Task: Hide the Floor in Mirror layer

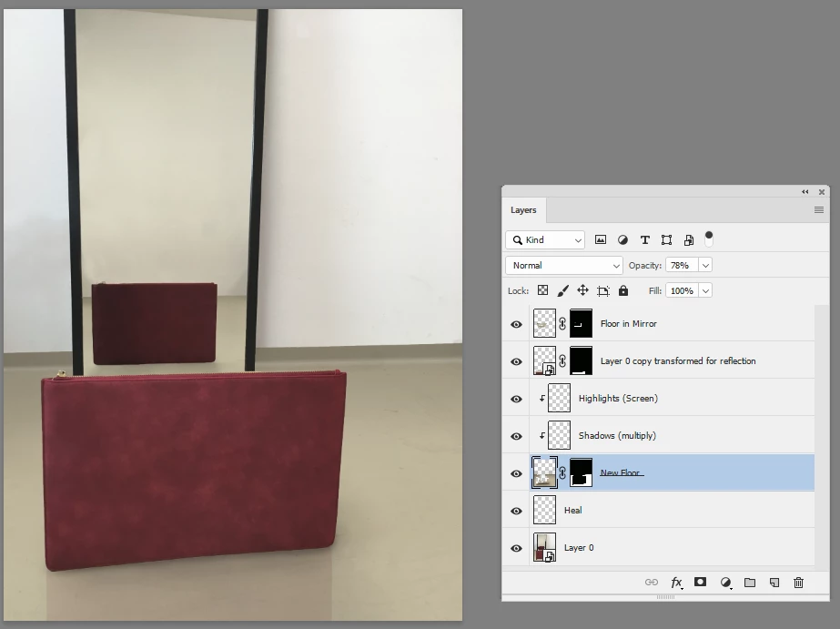Action: tap(516, 324)
